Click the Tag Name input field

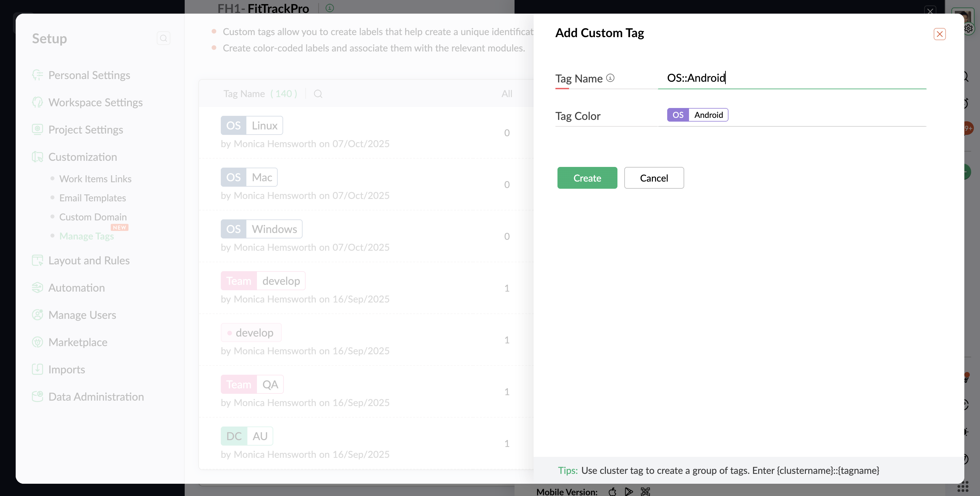pos(791,78)
